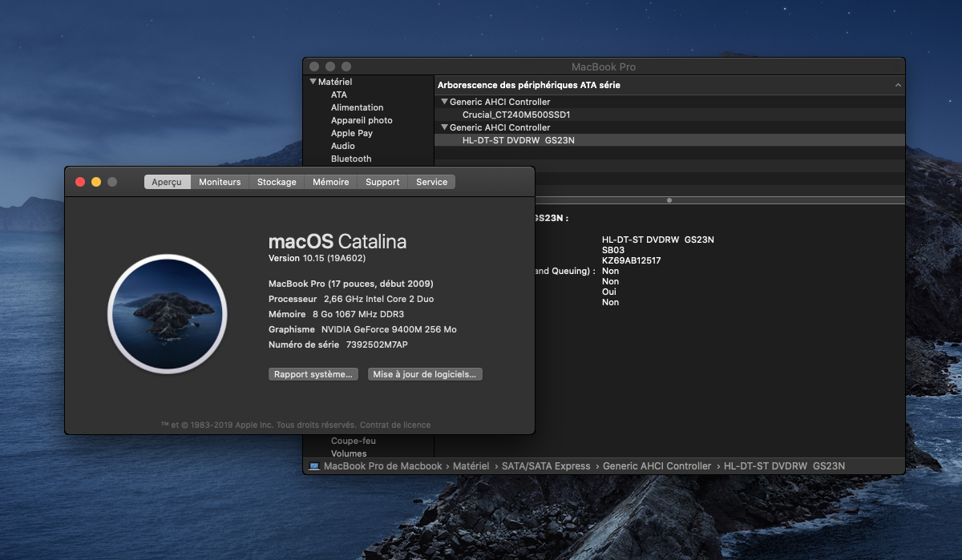962x560 pixels.
Task: Open the Moniteurs tab
Action: click(220, 182)
